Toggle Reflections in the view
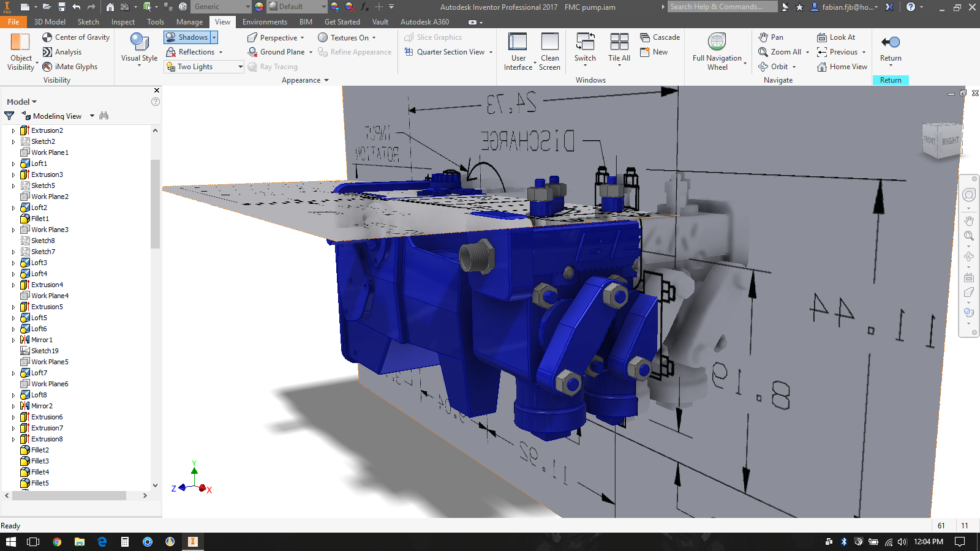The image size is (980, 551). (x=190, y=52)
